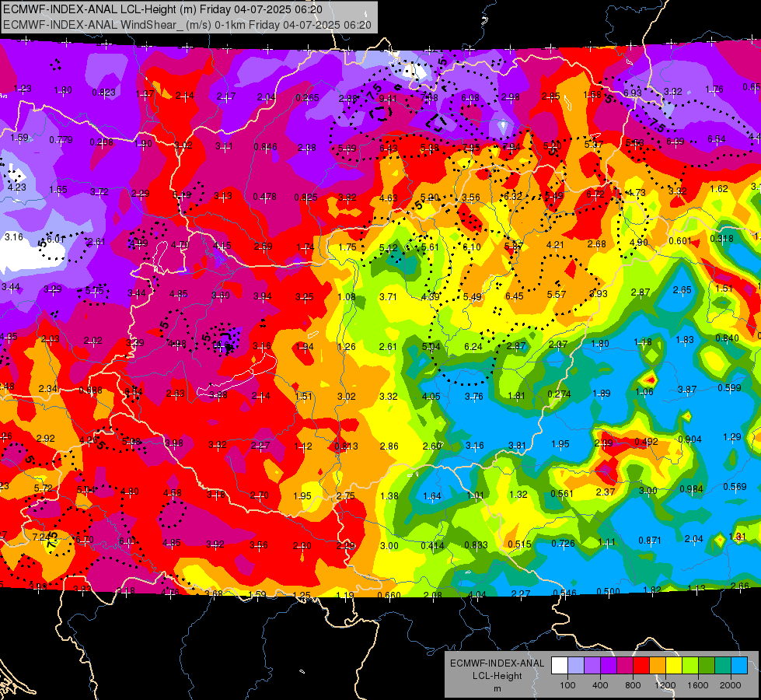
Task: Click the wind shear value 0.833
Action: pos(476,545)
